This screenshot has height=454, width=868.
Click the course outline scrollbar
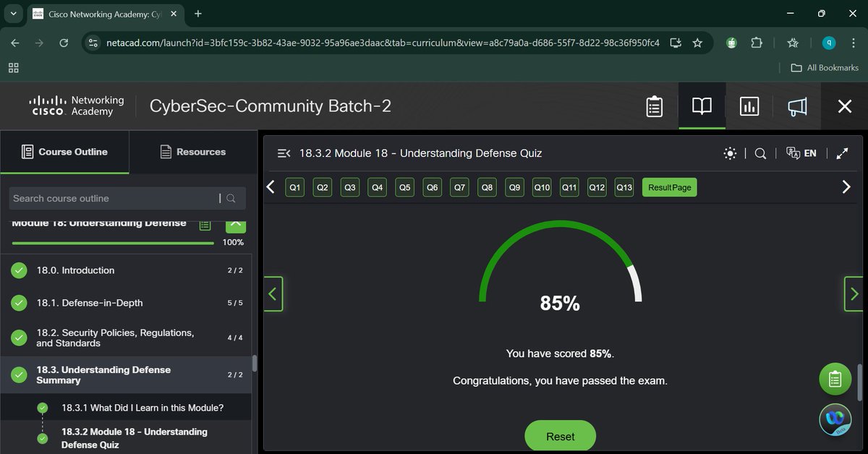point(254,364)
